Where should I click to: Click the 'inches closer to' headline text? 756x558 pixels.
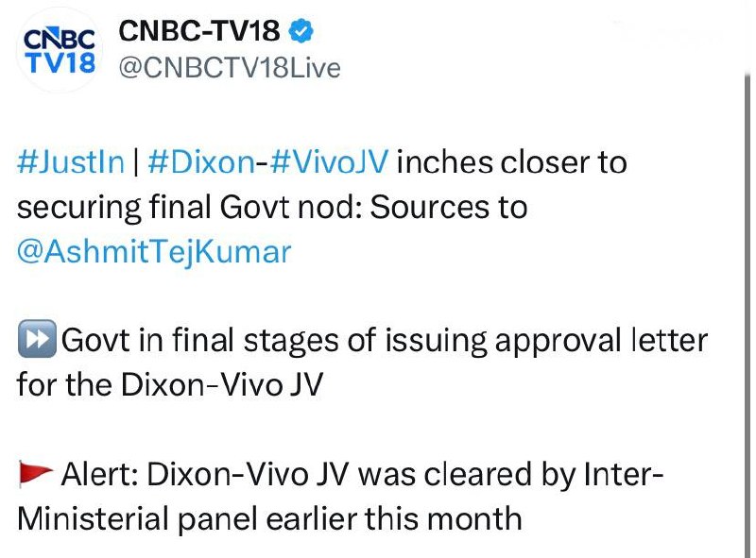click(x=512, y=161)
